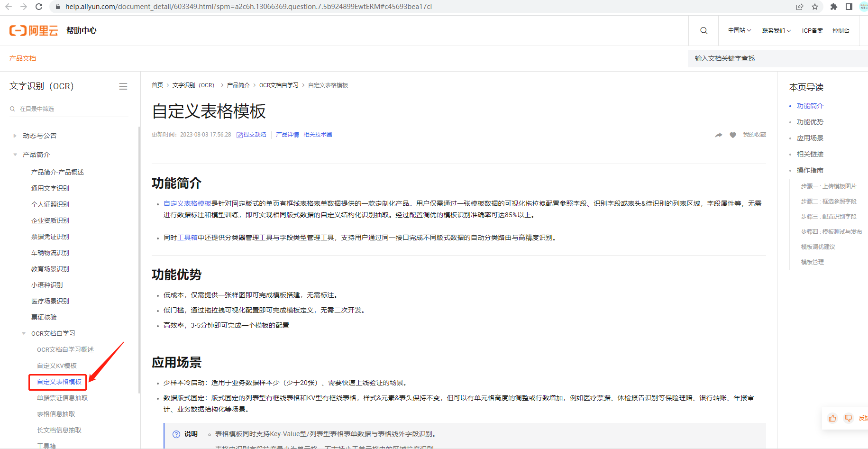This screenshot has width=868, height=449.
Task: Open 相关技术圈 link
Action: click(318, 135)
